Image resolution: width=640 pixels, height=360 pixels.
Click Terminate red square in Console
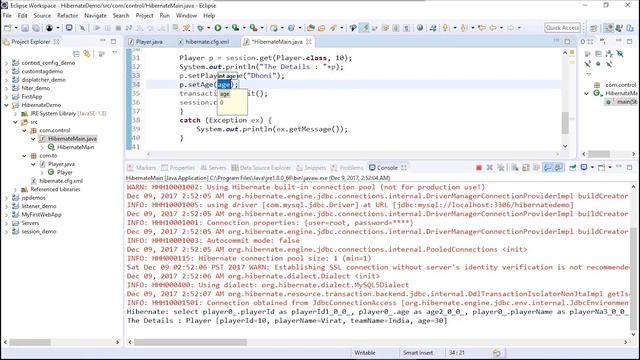(479, 168)
